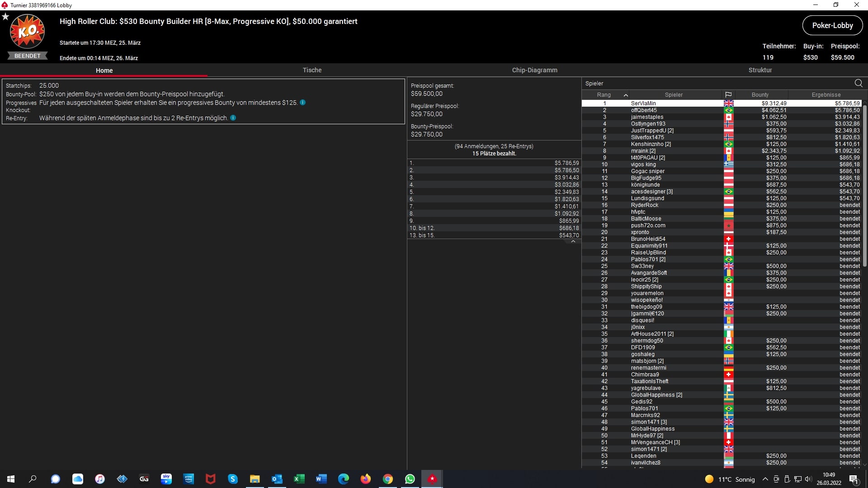Click the Progressive Knockout info icon
The image size is (868, 488).
303,103
